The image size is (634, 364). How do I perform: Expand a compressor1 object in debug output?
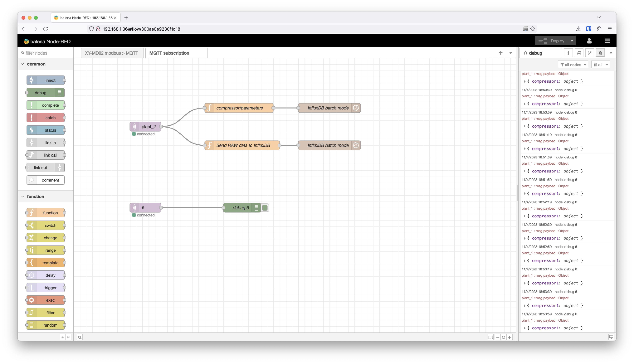(x=525, y=81)
